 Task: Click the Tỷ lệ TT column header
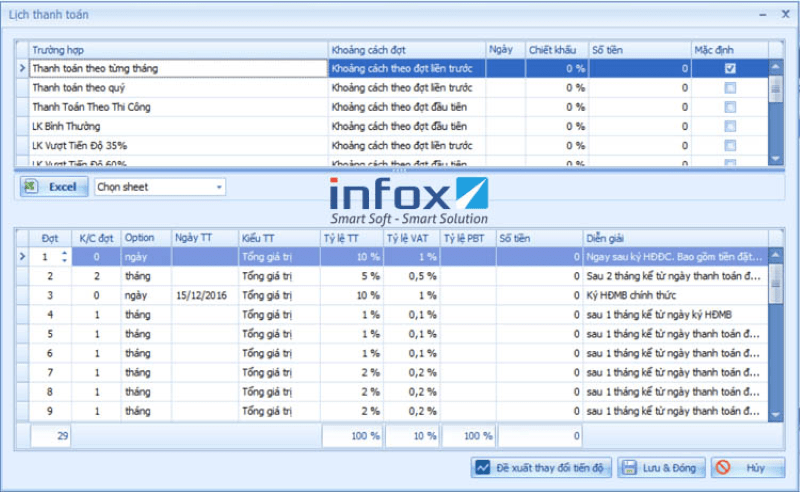[x=352, y=238]
